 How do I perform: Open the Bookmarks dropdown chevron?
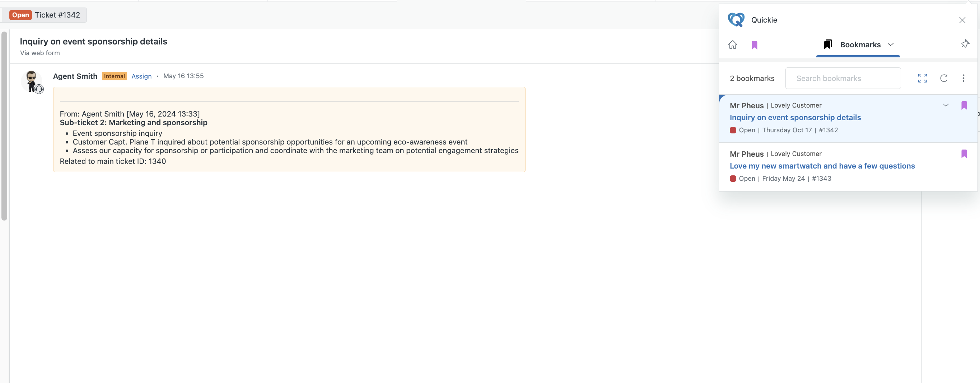coord(891,44)
